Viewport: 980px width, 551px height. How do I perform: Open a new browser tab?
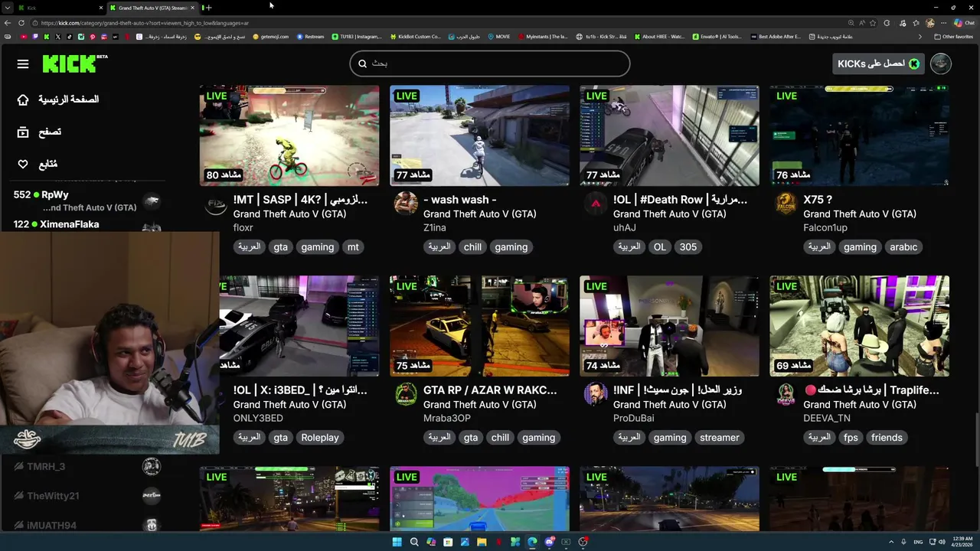point(208,8)
